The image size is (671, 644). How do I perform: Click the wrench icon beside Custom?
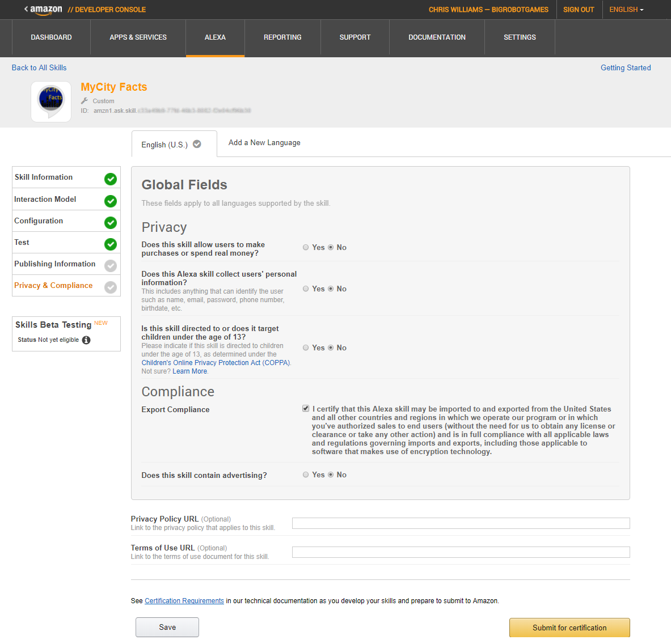click(x=85, y=101)
